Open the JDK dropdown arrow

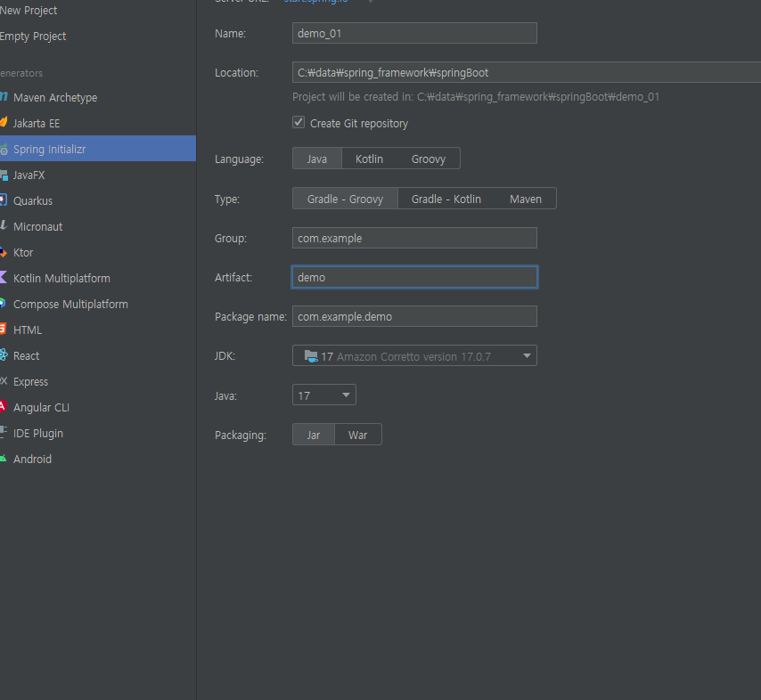click(x=527, y=355)
